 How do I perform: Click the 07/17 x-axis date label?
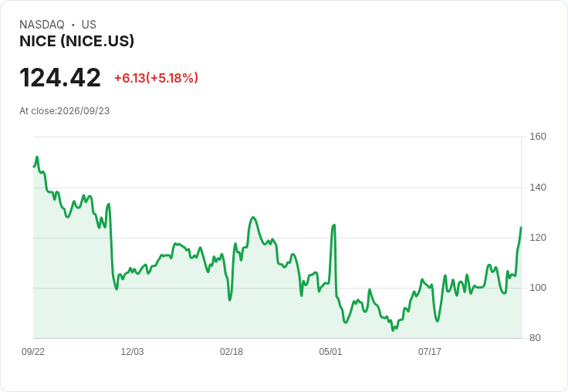[x=430, y=351]
